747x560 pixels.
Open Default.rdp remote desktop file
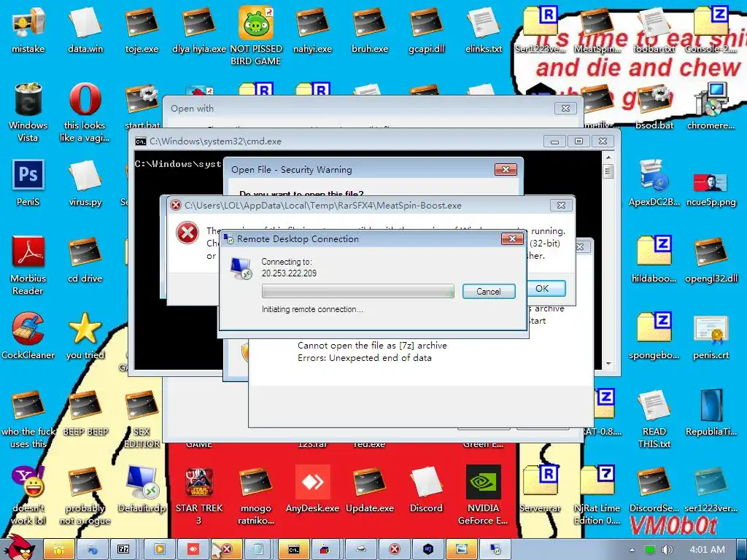pyautogui.click(x=142, y=489)
